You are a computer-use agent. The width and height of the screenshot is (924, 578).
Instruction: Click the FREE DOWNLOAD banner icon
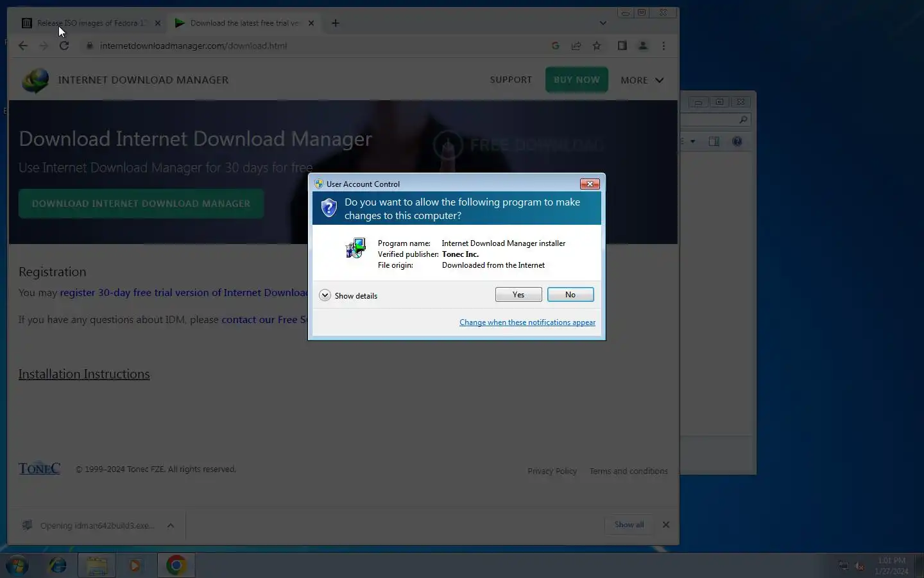point(448,146)
